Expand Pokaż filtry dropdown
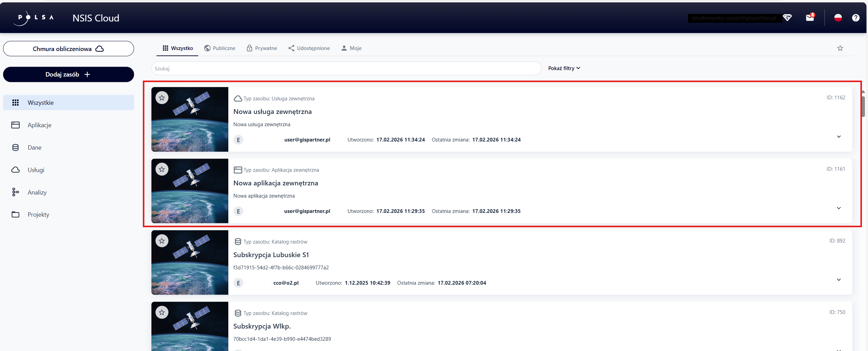This screenshot has width=868, height=351. pos(564,68)
